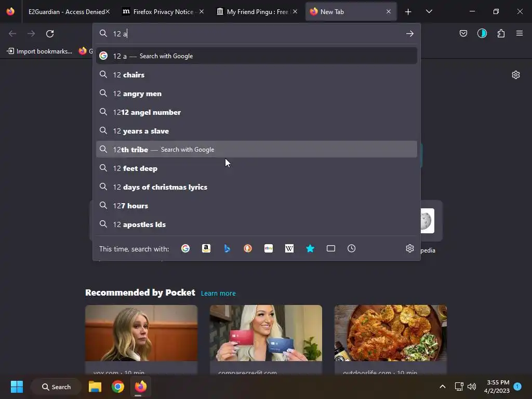Search this time with Wikipedia icon
The height and width of the screenshot is (399, 532).
[x=289, y=248]
